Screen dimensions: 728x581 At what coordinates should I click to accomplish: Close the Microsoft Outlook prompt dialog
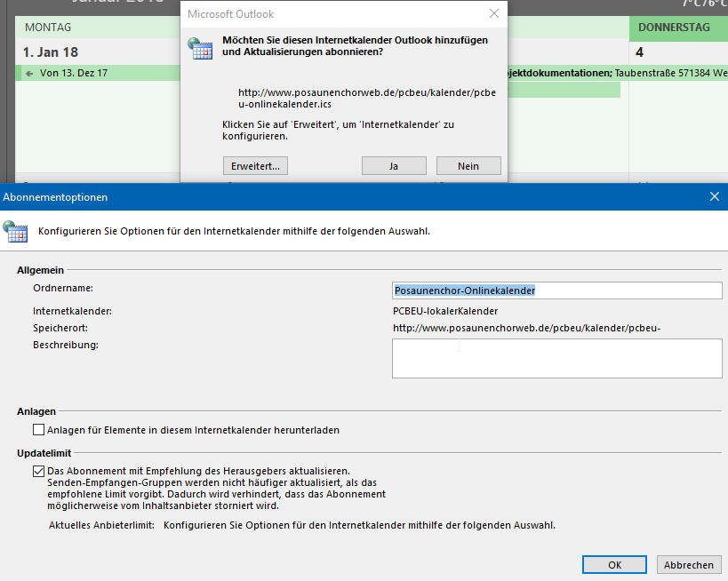[x=494, y=14]
